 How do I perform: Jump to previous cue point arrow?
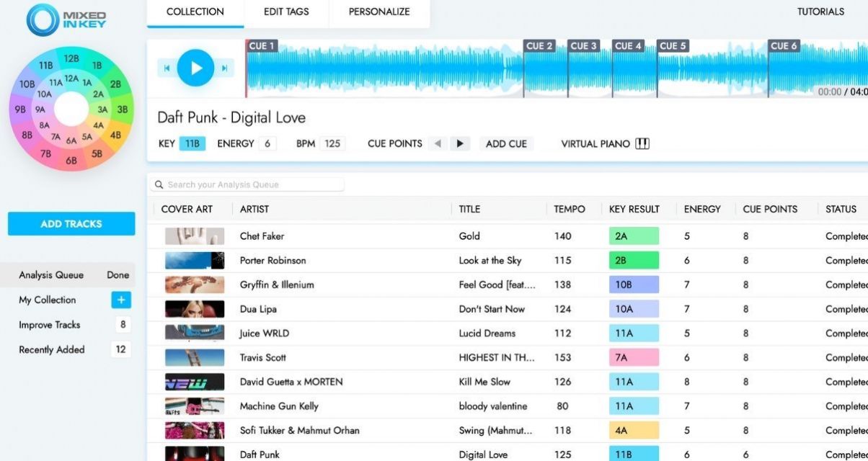437,143
